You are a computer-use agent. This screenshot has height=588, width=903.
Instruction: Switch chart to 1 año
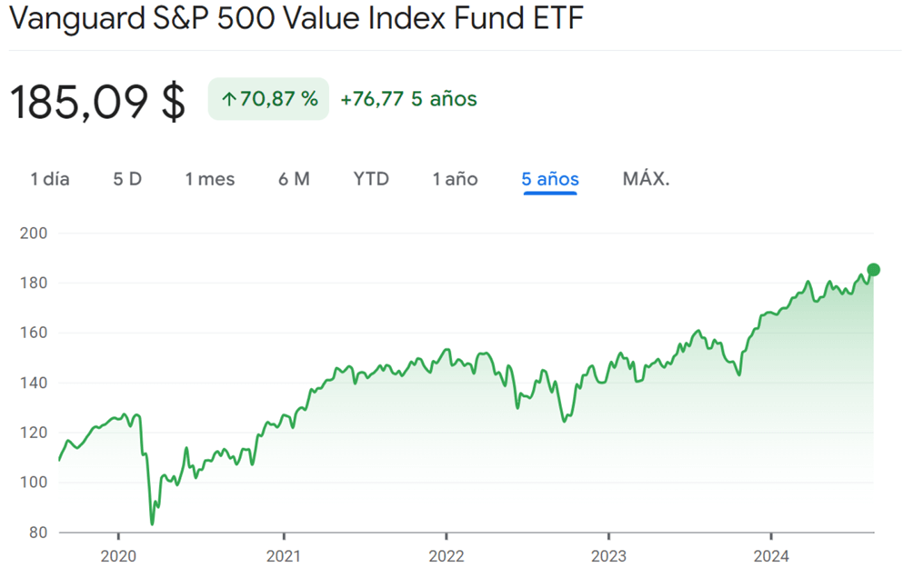(x=455, y=179)
